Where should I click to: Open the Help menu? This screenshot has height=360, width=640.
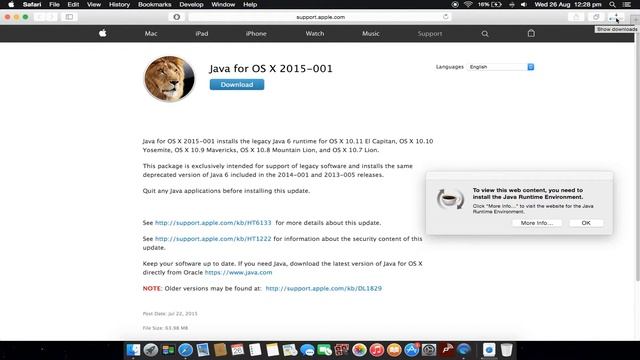(250, 4)
